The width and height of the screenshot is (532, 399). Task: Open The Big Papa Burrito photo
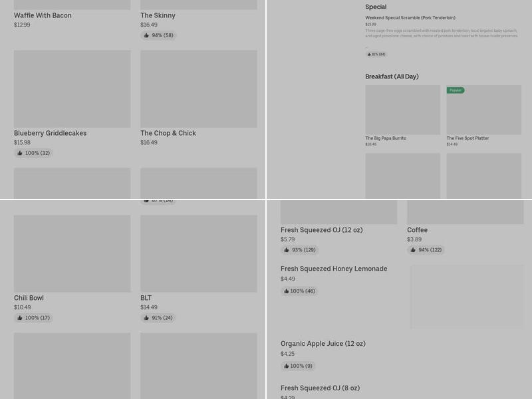pos(403,110)
